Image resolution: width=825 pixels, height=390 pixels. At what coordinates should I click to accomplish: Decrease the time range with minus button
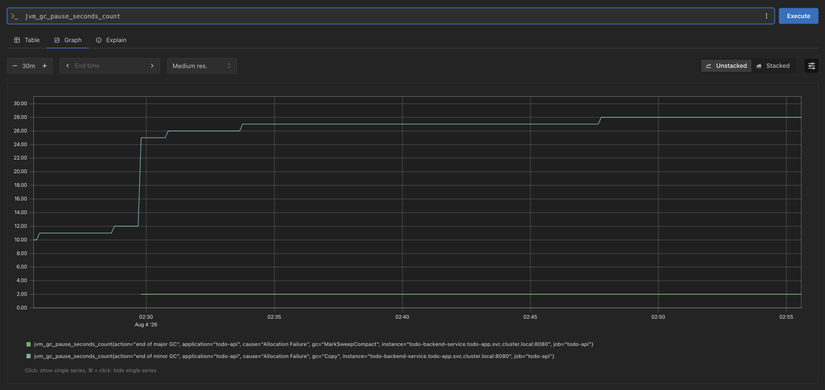pyautogui.click(x=15, y=66)
